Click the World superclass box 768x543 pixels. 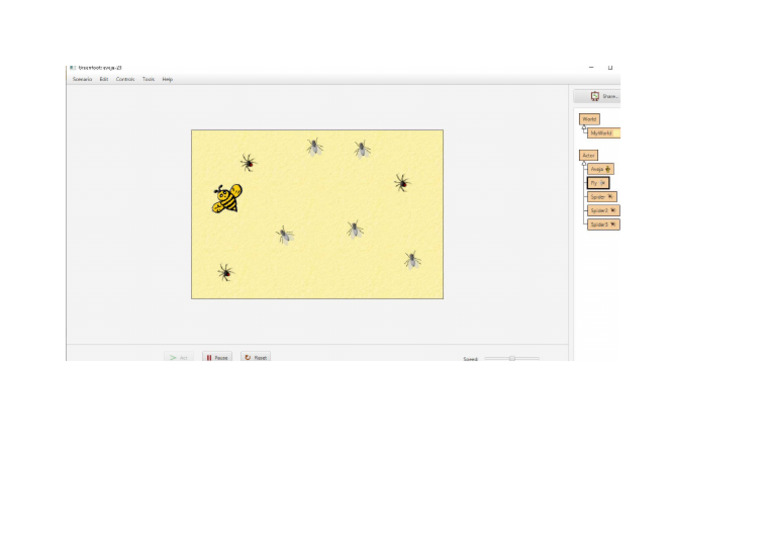[x=589, y=119]
